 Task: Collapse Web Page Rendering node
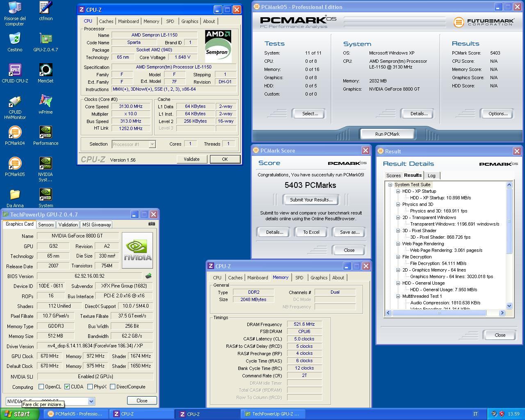398,244
